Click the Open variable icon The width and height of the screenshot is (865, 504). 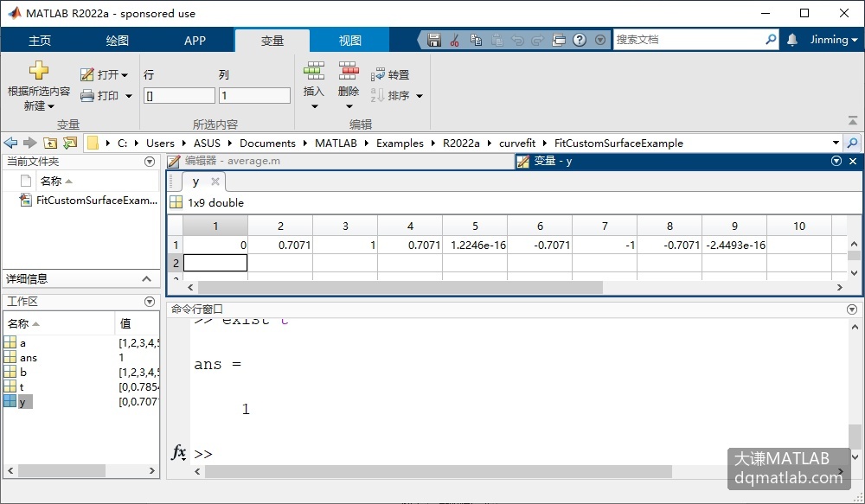(87, 74)
